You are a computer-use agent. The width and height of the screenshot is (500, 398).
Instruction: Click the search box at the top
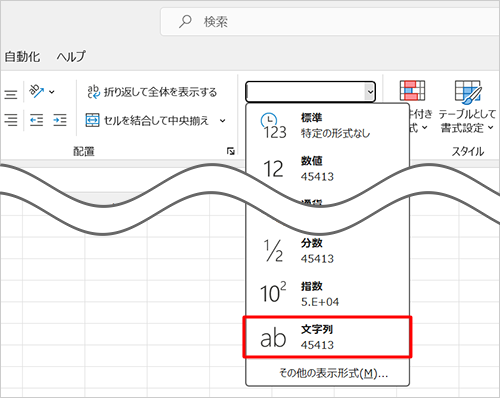[330, 22]
